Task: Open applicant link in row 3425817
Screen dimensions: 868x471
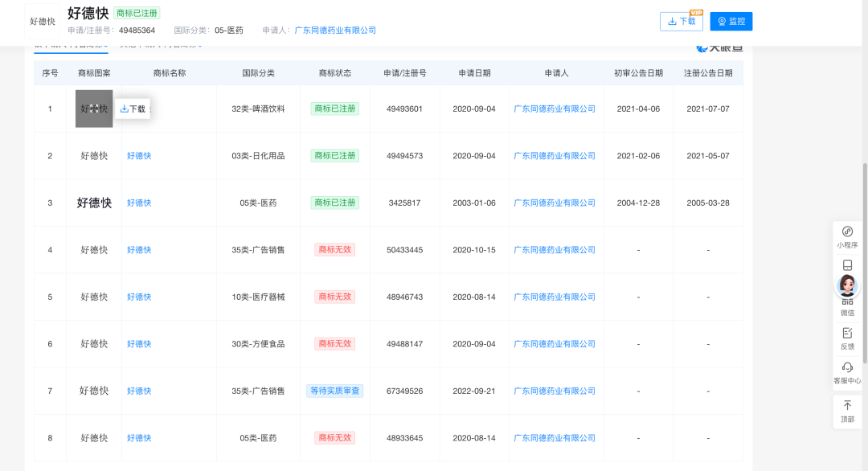Action: (555, 203)
